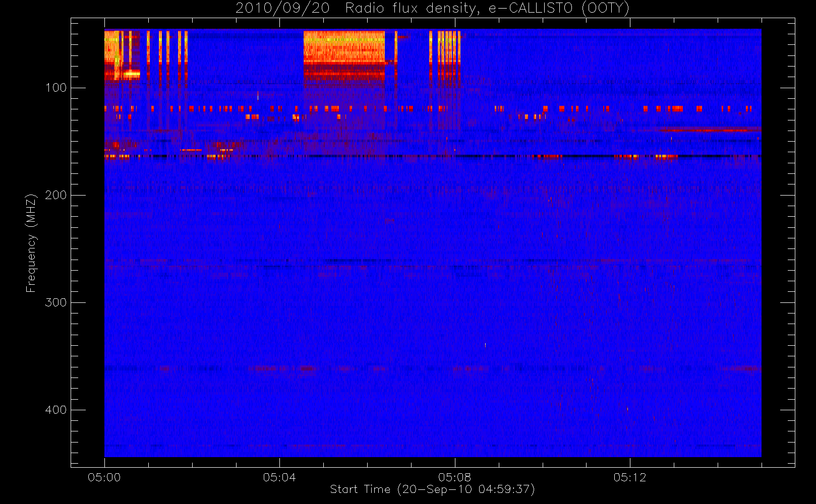The image size is (816, 504).
Task: Click the 'Start Time (20-Sep-10 04:59:37)' x-axis label
Action: pyautogui.click(x=432, y=489)
